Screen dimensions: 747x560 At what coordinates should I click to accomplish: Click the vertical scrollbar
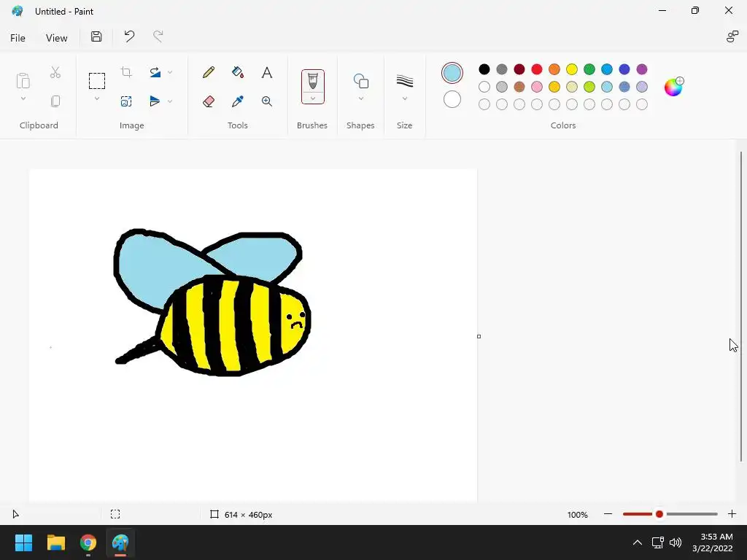click(x=741, y=306)
